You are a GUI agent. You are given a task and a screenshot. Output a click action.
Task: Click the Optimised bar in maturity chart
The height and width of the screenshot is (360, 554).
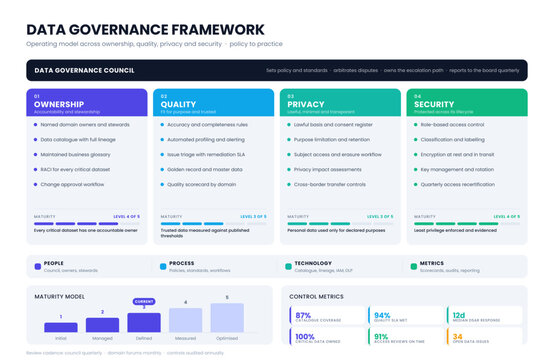(227, 318)
